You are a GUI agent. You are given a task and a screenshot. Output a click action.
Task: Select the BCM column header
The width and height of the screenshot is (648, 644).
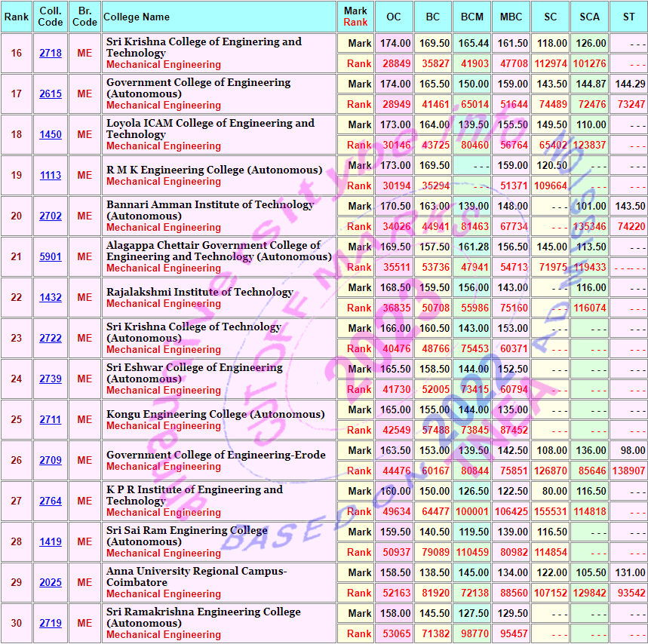[x=472, y=17]
